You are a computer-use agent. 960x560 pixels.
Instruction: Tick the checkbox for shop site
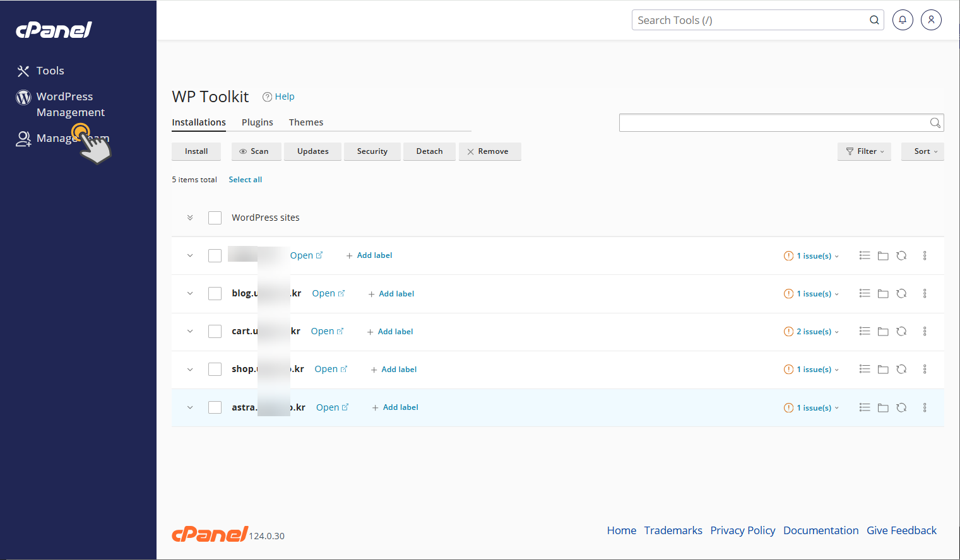215,369
